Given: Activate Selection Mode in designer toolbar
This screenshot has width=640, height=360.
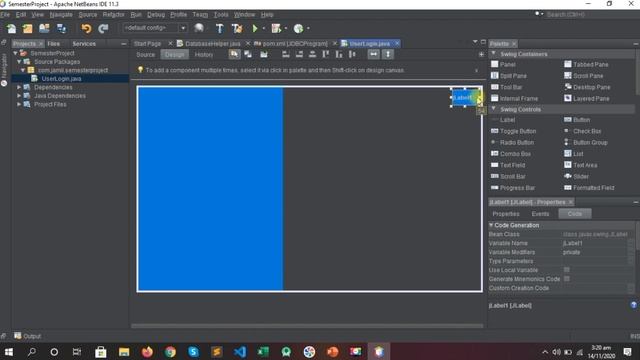Looking at the screenshot, I should 234,54.
